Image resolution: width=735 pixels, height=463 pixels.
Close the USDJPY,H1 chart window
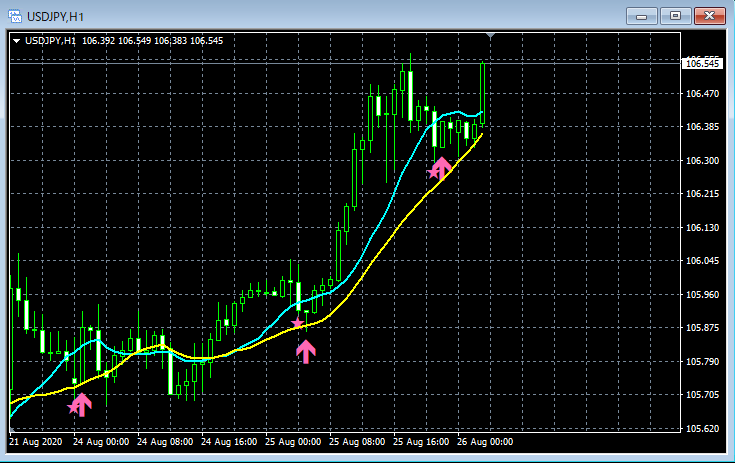[x=710, y=16]
